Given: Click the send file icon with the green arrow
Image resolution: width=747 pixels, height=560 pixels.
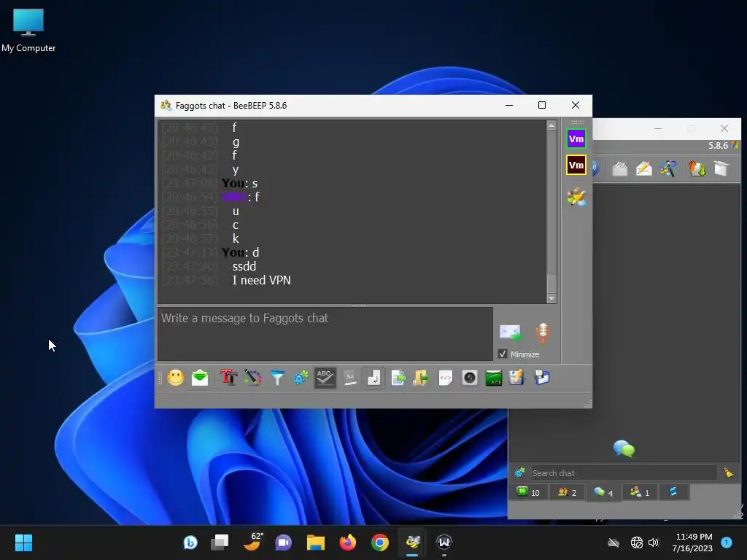Looking at the screenshot, I should (398, 378).
